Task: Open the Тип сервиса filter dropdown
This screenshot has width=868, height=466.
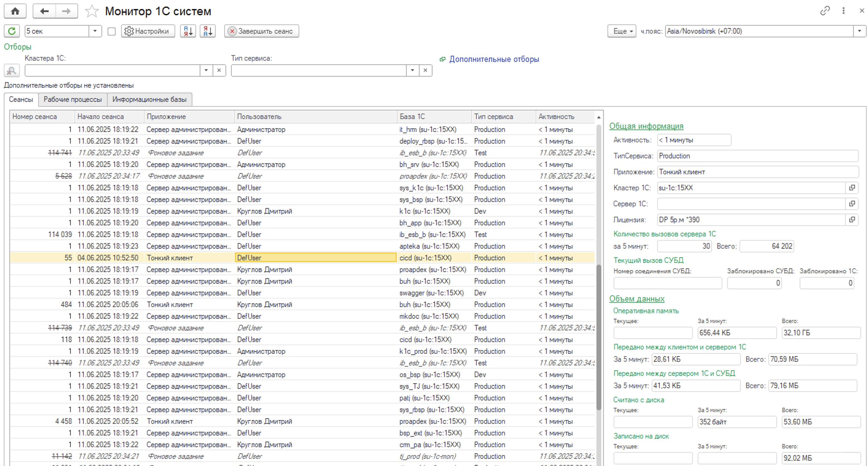Action: [412, 70]
